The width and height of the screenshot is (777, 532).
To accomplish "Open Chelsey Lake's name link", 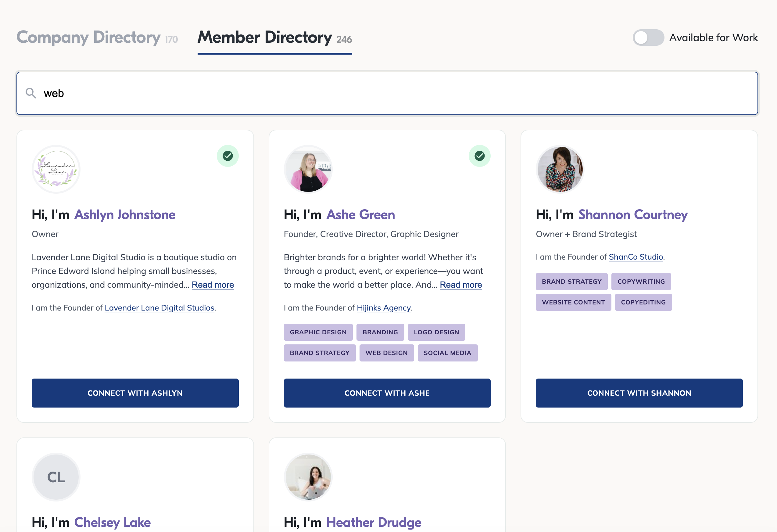I will [x=112, y=522].
